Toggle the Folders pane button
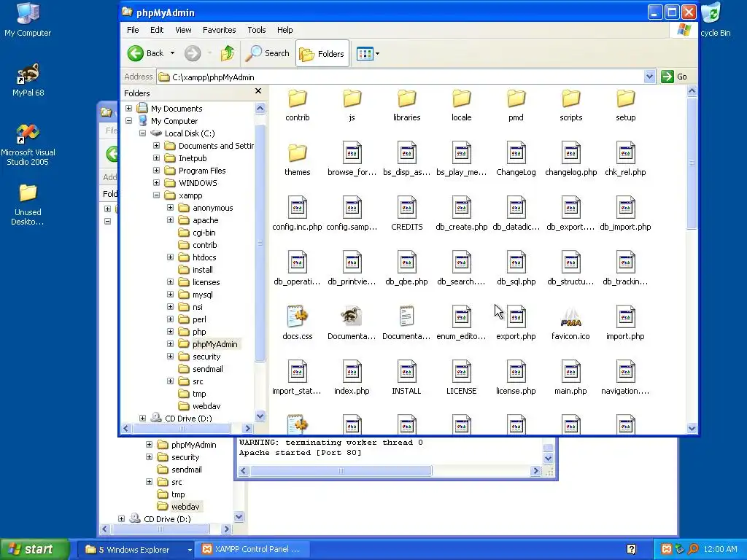This screenshot has width=747, height=560. pos(322,54)
